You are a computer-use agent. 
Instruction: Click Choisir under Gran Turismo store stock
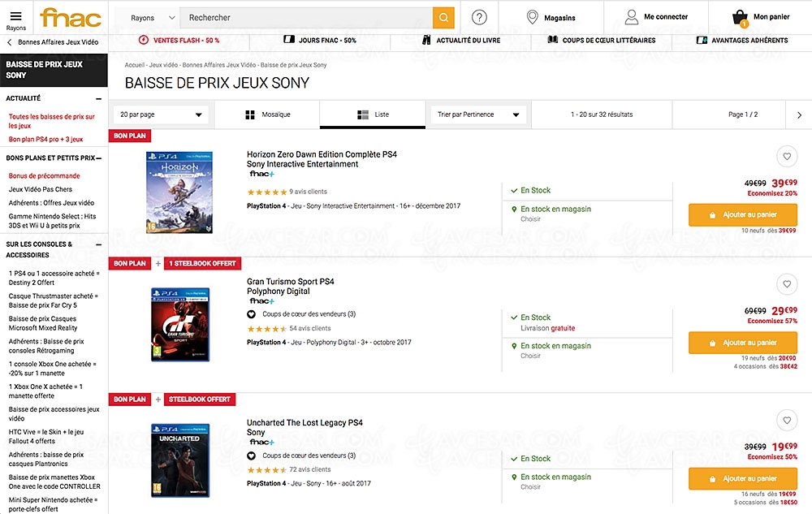click(x=530, y=356)
